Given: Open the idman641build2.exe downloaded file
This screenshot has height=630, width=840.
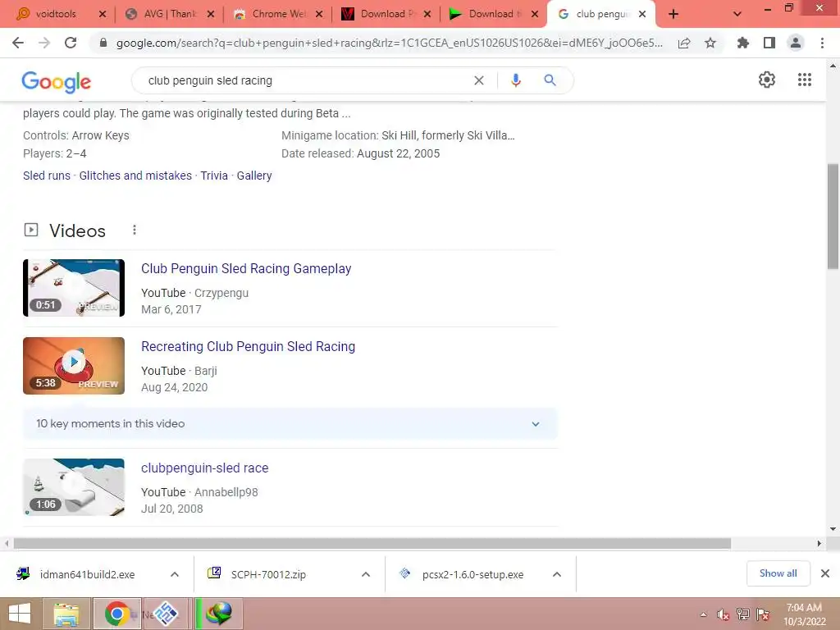Looking at the screenshot, I should 87,574.
